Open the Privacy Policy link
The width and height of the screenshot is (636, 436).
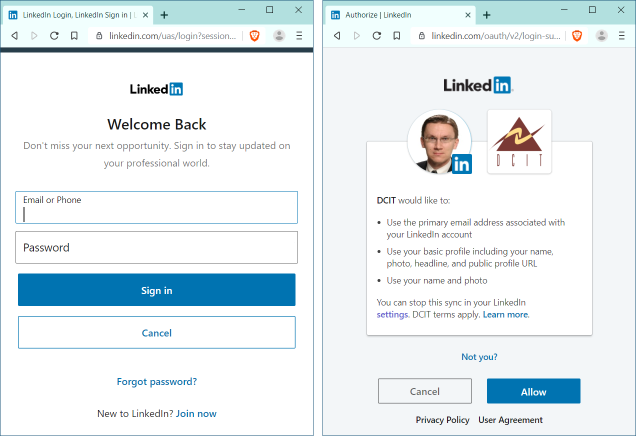(443, 420)
